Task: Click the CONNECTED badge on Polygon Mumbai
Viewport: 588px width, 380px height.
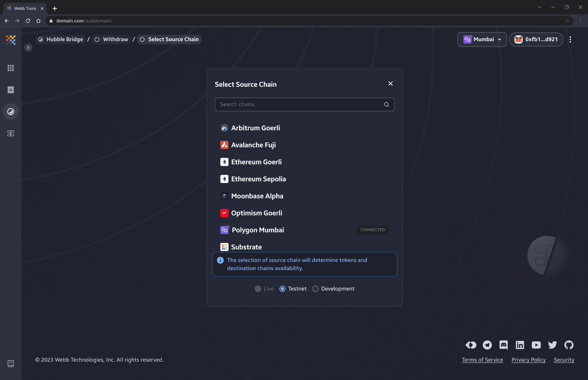Action: [x=373, y=230]
